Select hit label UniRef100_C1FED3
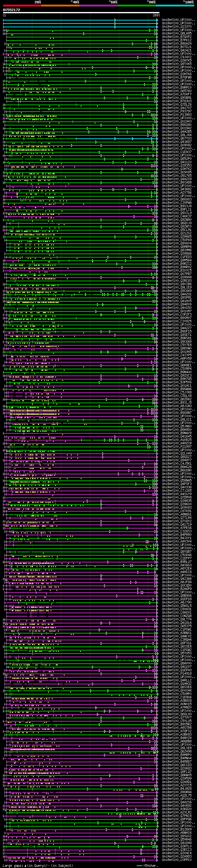 pos(177,257)
